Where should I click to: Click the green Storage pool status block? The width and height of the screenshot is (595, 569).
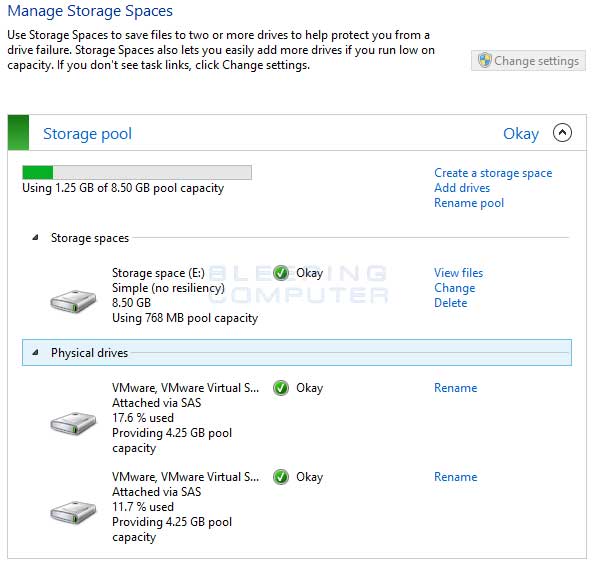pyautogui.click(x=18, y=132)
